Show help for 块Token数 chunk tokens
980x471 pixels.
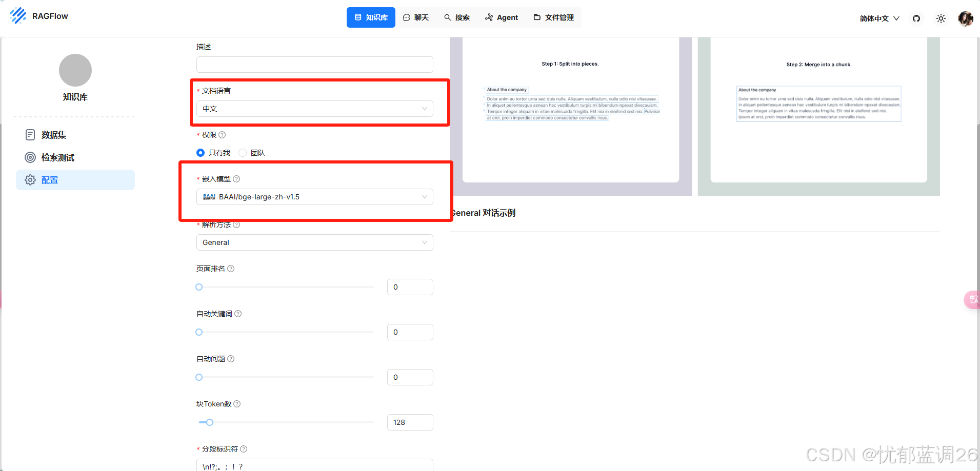point(237,404)
